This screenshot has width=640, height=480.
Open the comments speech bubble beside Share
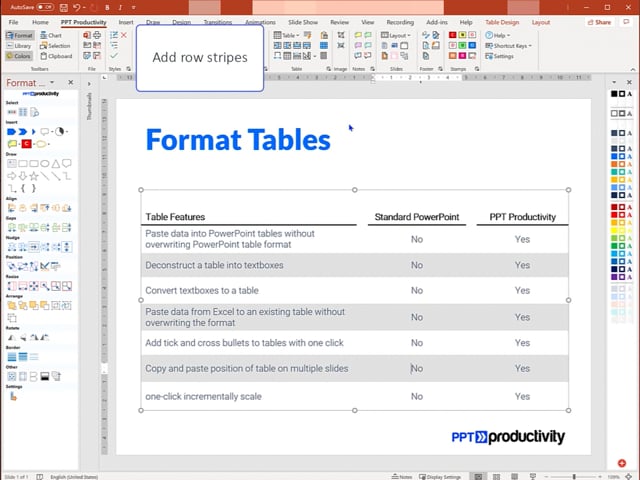click(x=626, y=22)
